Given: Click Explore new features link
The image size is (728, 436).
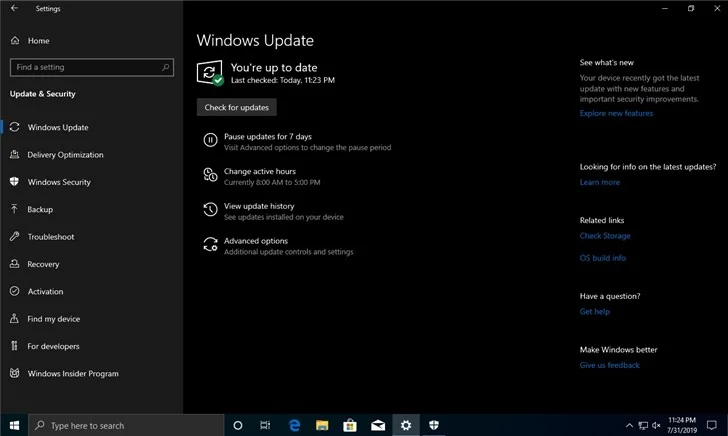Looking at the screenshot, I should pos(616,113).
